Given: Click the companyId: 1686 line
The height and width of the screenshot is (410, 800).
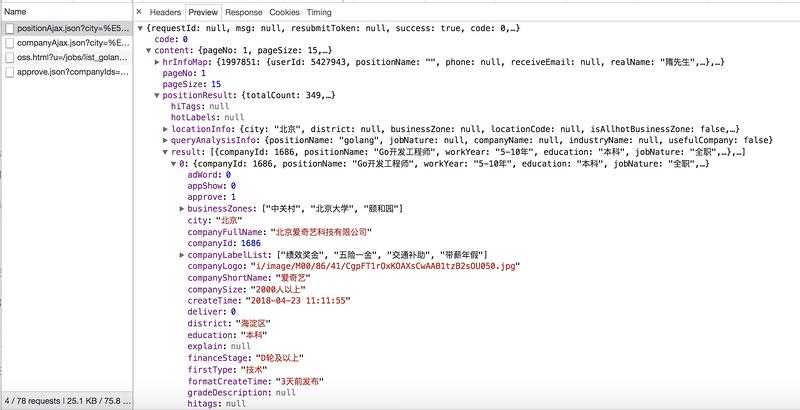Looking at the screenshot, I should pyautogui.click(x=224, y=244).
